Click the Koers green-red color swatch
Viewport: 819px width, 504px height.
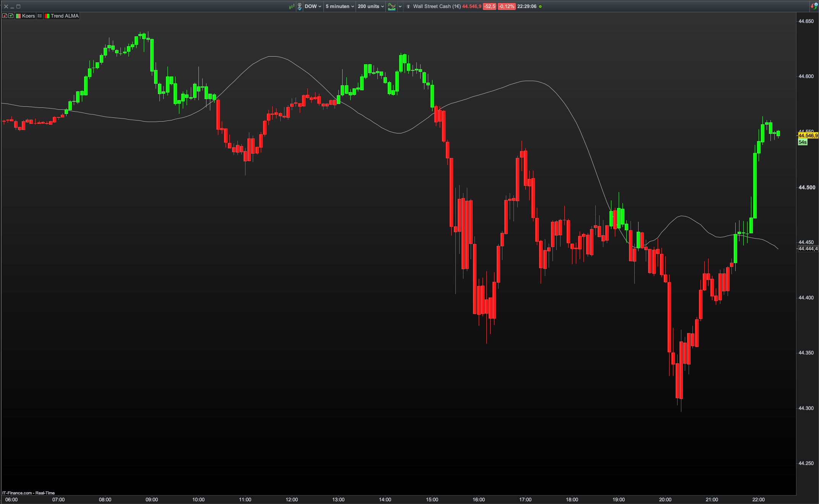(x=18, y=16)
